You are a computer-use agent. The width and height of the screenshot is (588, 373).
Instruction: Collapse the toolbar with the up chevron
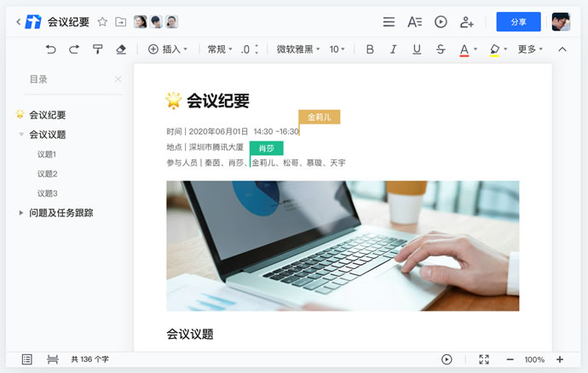click(x=562, y=49)
